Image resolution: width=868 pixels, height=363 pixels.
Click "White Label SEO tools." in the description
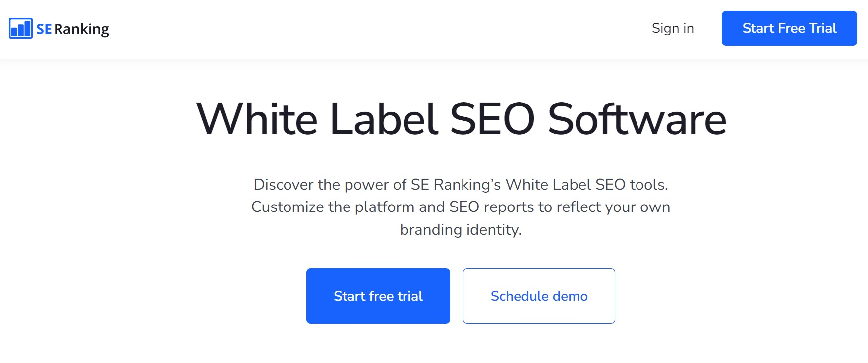[586, 184]
